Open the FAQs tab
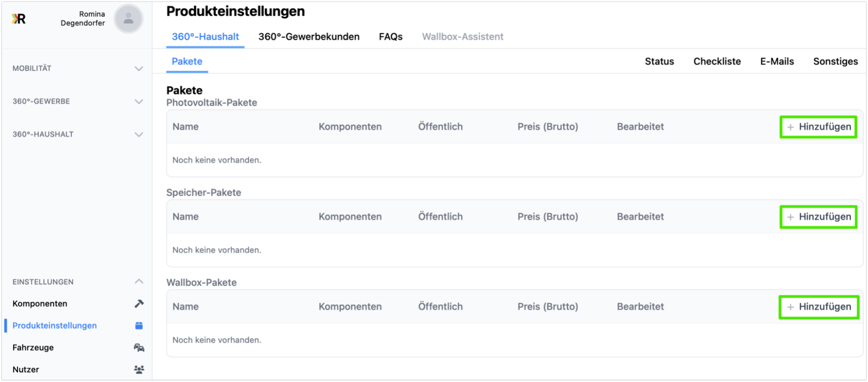The image size is (868, 382). point(390,37)
